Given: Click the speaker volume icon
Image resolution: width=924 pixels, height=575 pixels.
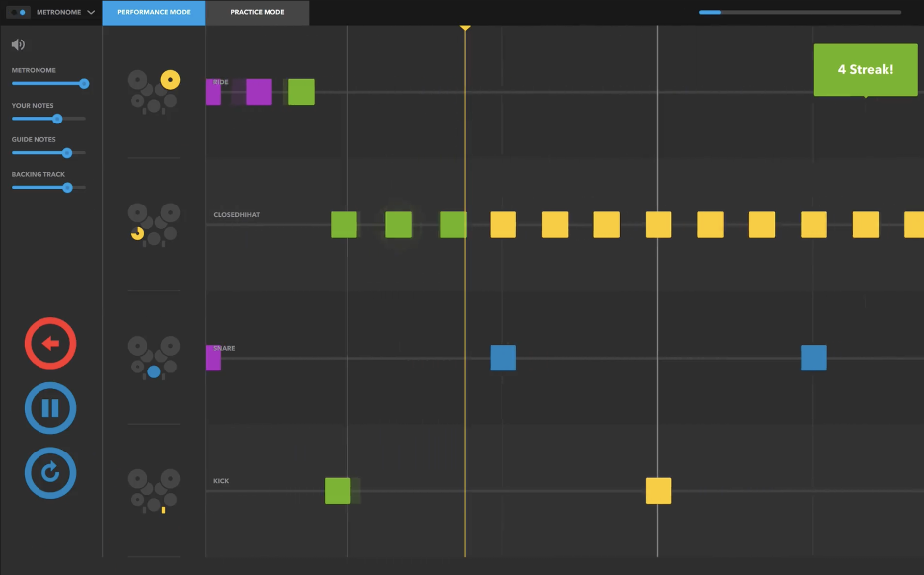Looking at the screenshot, I should [18, 44].
